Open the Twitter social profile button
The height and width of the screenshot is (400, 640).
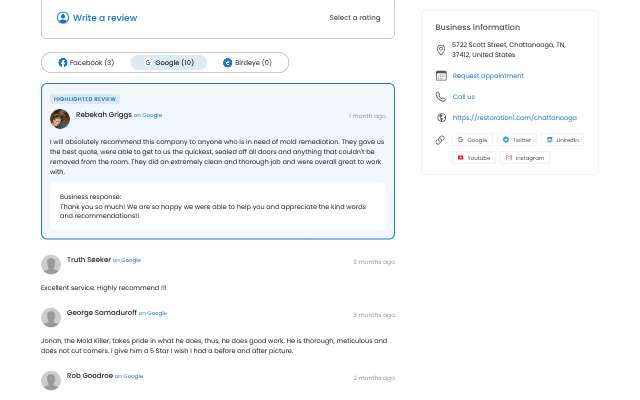[x=517, y=140]
